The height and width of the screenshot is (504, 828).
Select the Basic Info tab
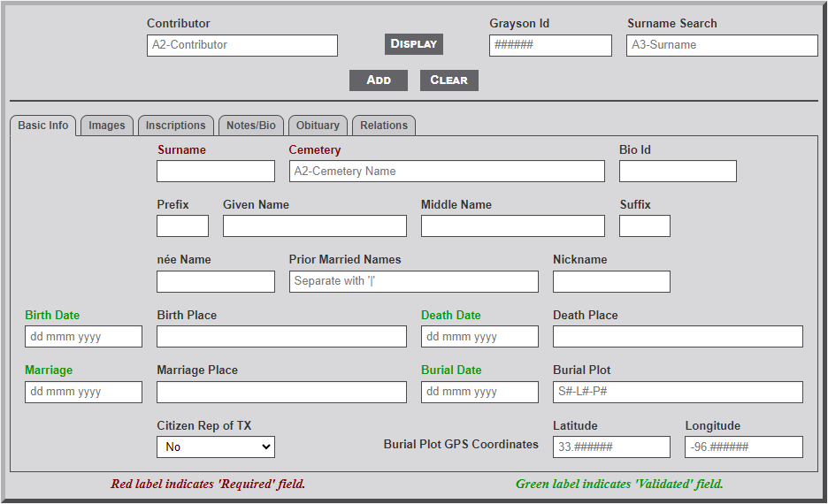tap(43, 126)
